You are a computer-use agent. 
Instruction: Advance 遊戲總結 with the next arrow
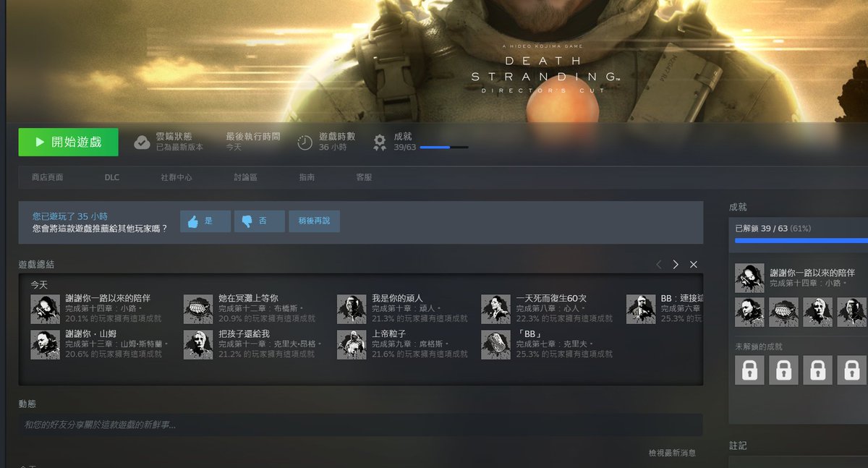tap(676, 265)
